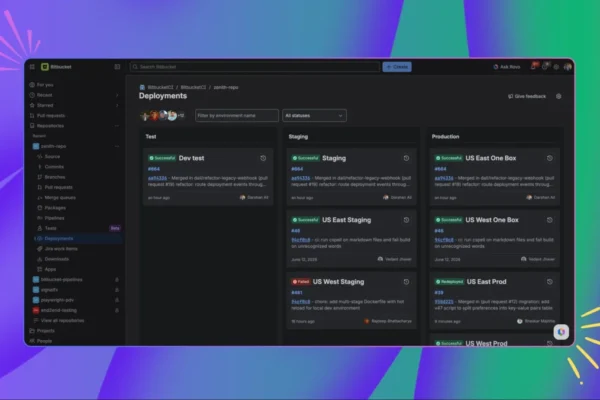Click the Failed status badge
This screenshot has width=600, height=400.
click(301, 282)
